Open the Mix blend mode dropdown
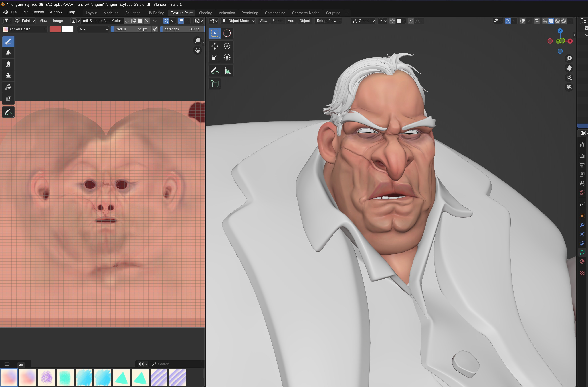588x387 pixels. [x=93, y=29]
